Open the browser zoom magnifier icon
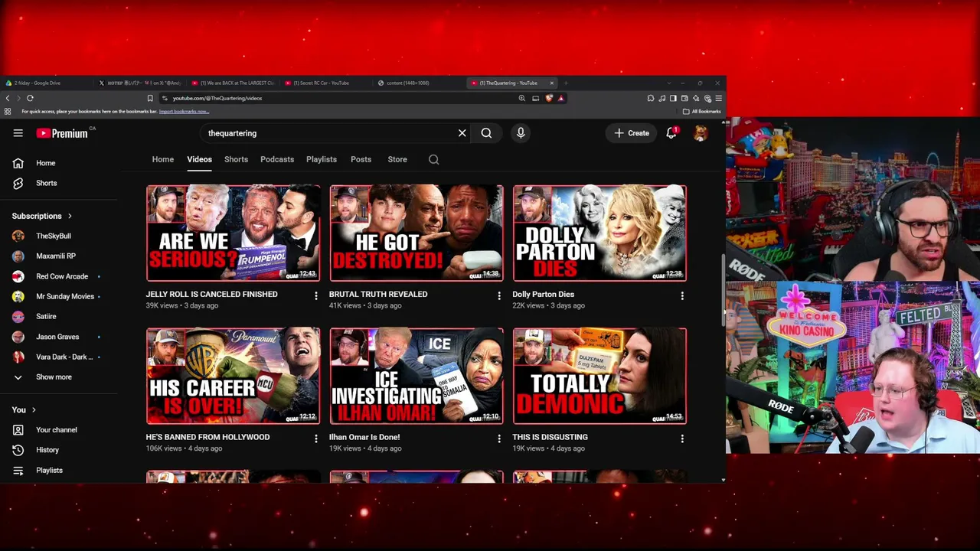Viewport: 980px width, 551px height. click(x=522, y=98)
